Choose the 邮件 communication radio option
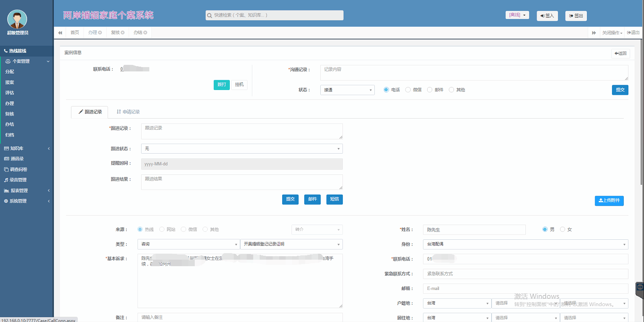644x322 pixels. coord(429,90)
